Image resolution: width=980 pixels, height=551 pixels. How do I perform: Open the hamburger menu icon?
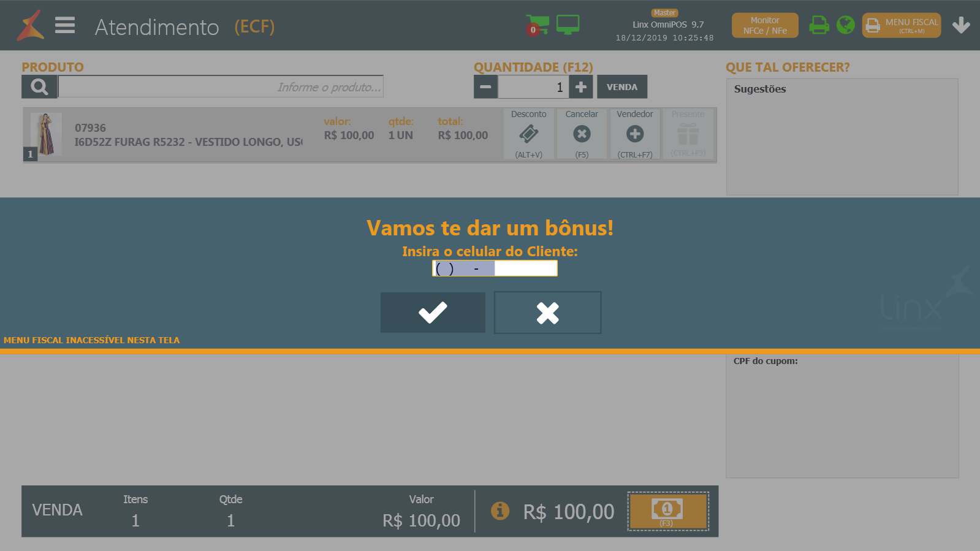[x=64, y=25]
